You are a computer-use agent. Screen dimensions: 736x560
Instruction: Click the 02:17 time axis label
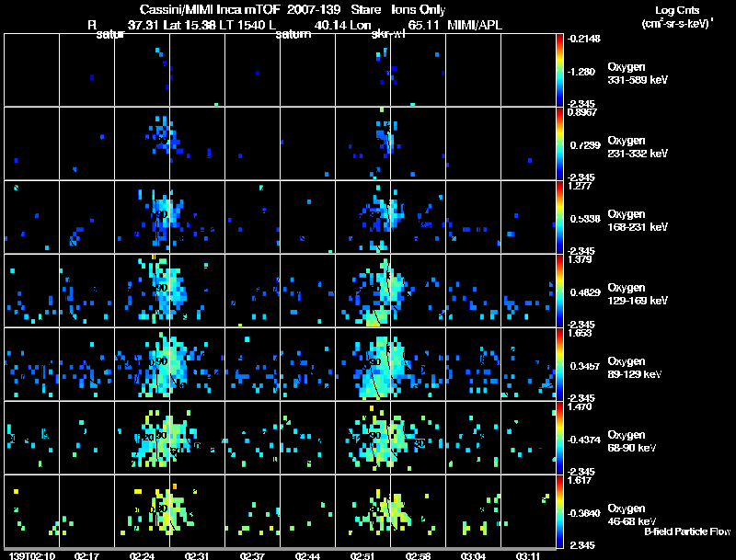[x=86, y=555]
